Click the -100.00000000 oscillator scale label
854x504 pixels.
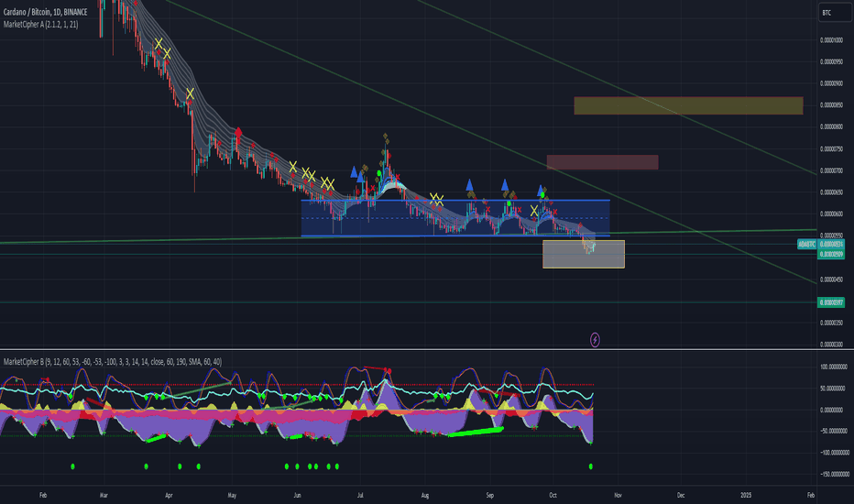(x=833, y=453)
